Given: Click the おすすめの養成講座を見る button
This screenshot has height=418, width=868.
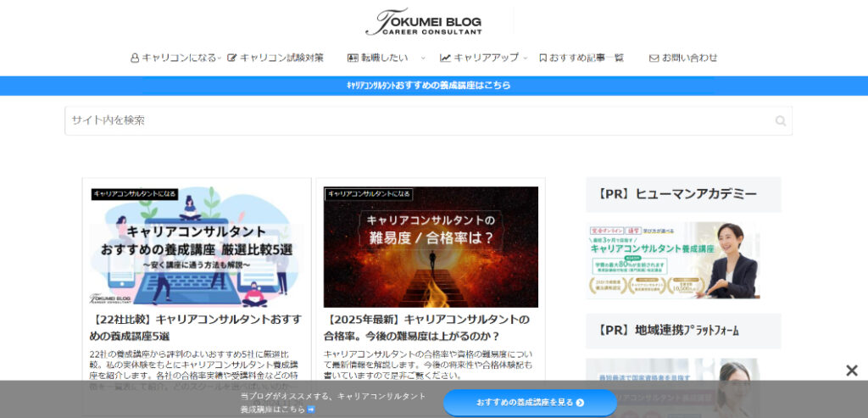Looking at the screenshot, I should point(530,403).
